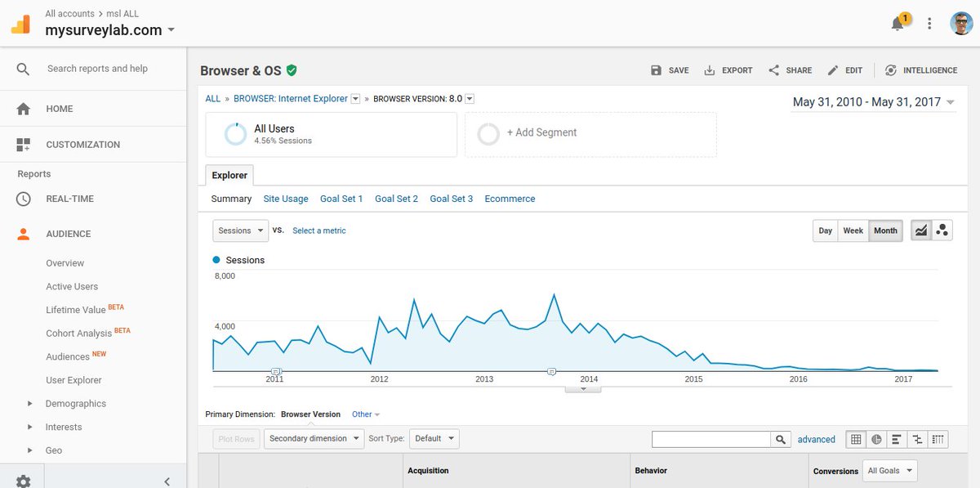Switch to the pivot table view
Viewport: 980px width, 488px height.
(938, 439)
